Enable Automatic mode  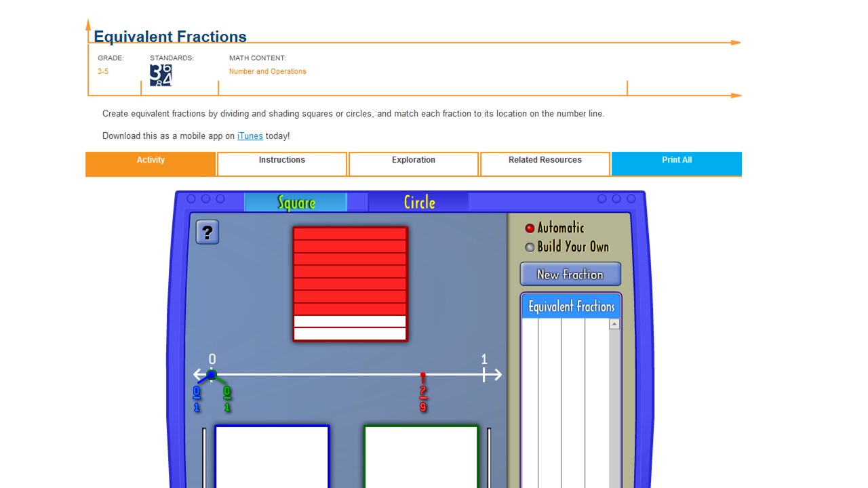click(x=530, y=228)
